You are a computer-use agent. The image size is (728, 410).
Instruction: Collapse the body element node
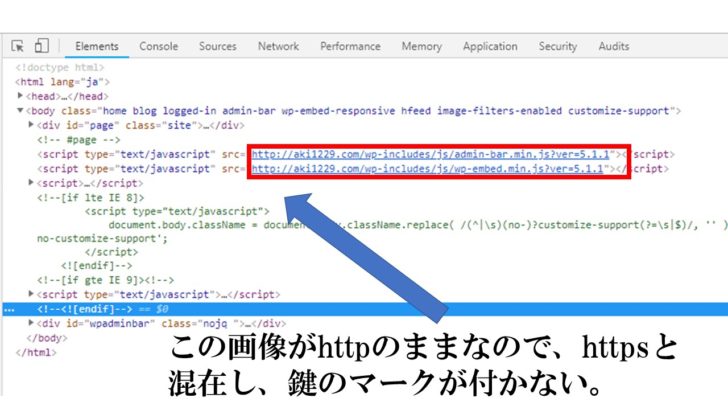tap(20, 111)
